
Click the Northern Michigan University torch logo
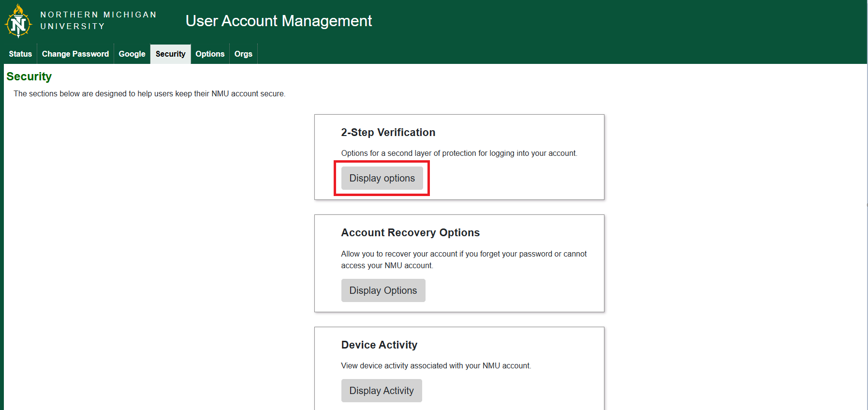click(x=18, y=21)
